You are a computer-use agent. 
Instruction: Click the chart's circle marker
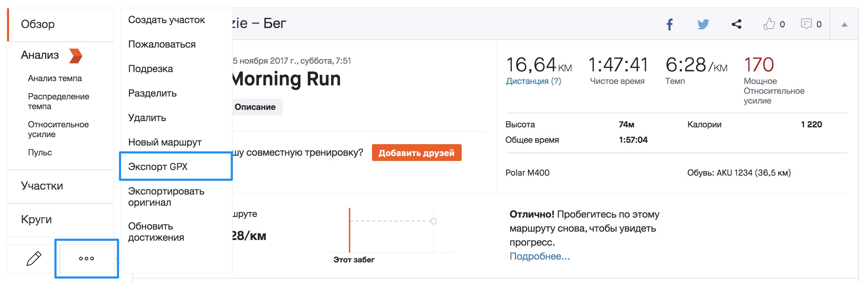(x=434, y=221)
